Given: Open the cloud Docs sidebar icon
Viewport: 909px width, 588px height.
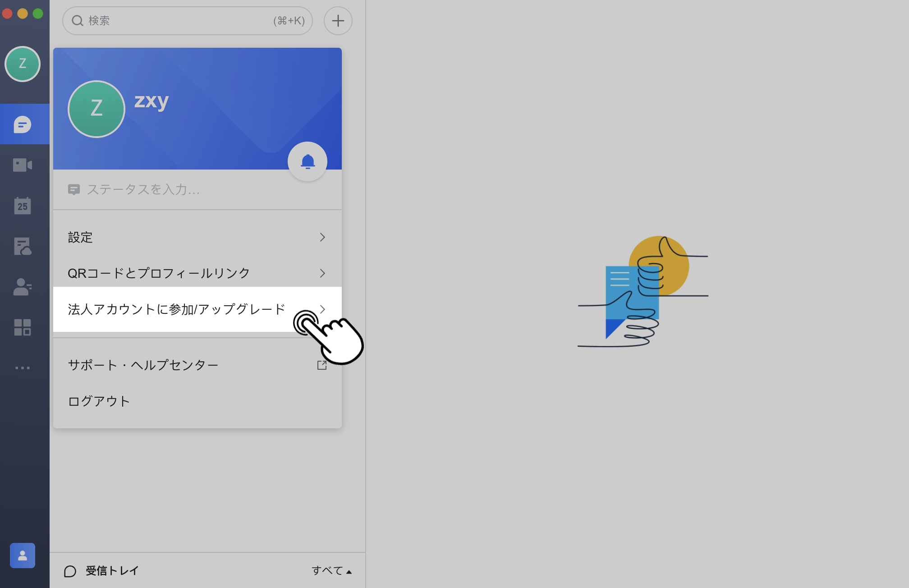Looking at the screenshot, I should tap(23, 246).
